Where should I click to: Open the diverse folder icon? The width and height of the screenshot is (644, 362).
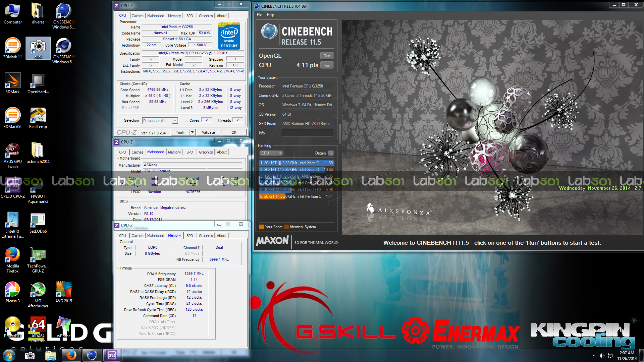(38, 14)
